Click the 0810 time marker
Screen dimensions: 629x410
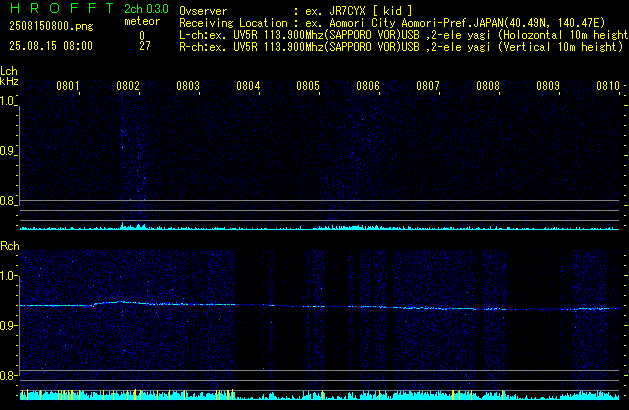pos(608,86)
